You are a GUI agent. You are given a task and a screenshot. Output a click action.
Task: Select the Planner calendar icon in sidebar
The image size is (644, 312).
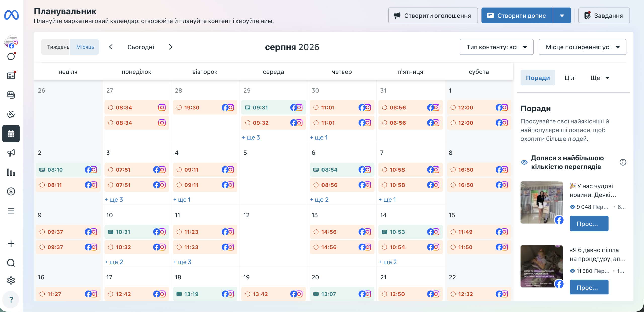[11, 134]
